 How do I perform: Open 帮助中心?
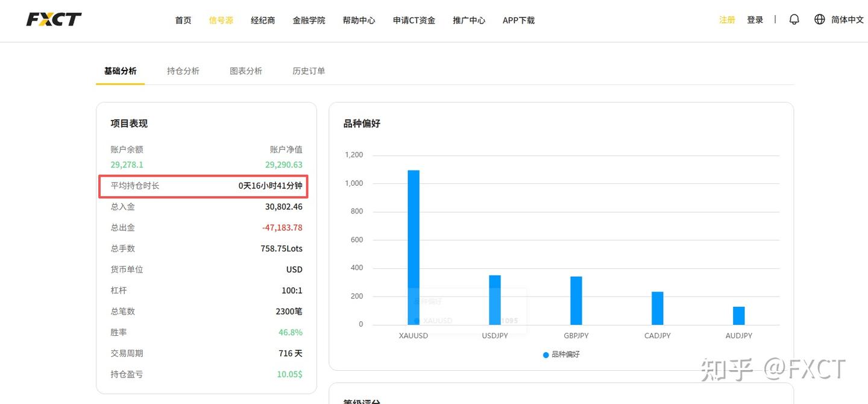tap(359, 20)
